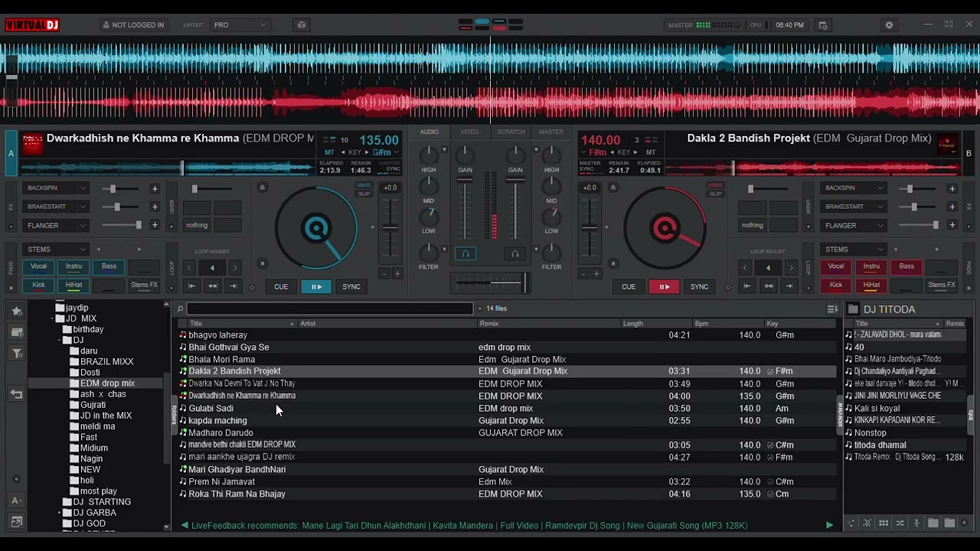Toggle SLIP mode on deck B

coord(715,194)
